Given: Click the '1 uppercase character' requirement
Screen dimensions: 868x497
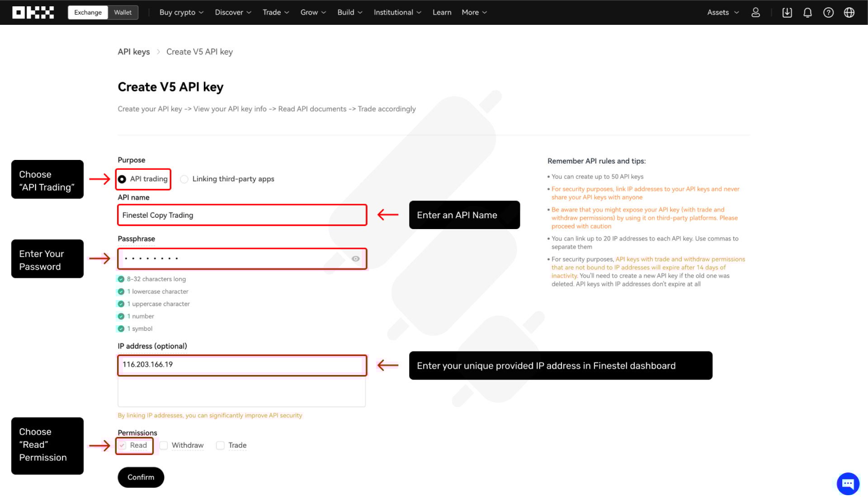Looking at the screenshot, I should pos(158,304).
